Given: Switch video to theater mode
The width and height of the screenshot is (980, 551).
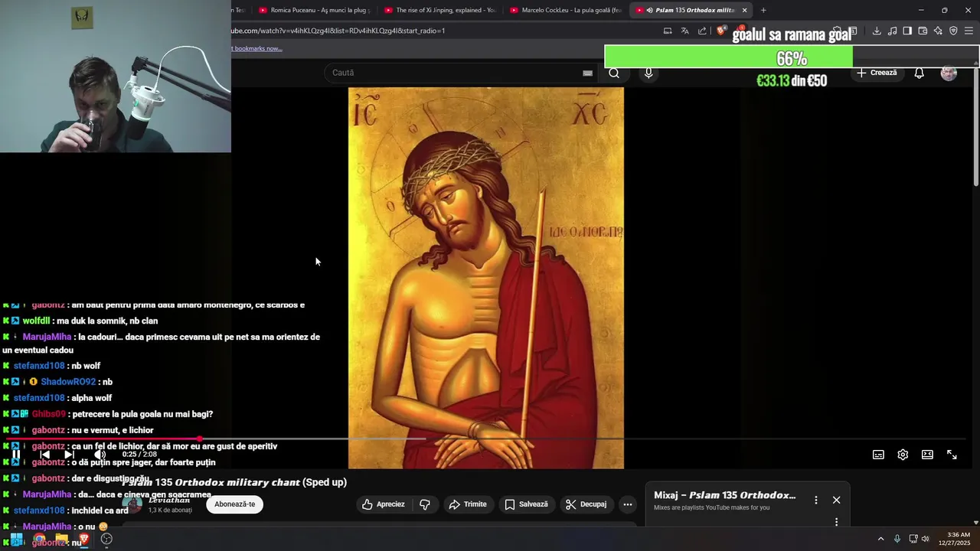Looking at the screenshot, I should [x=927, y=455].
